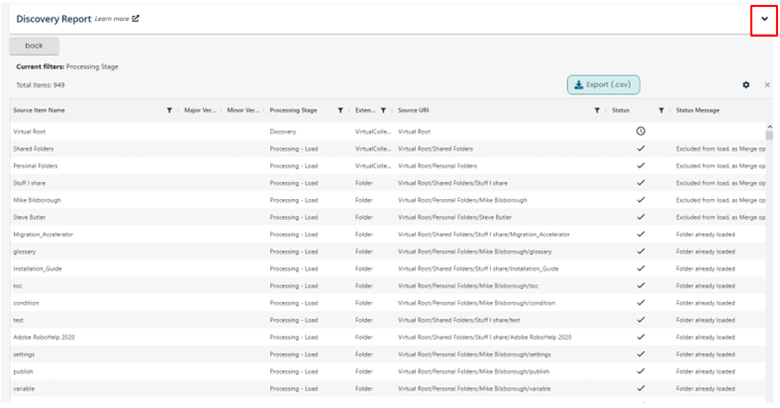The image size is (780, 408).
Task: Click the checkmark status in toc row
Action: pyautogui.click(x=641, y=286)
